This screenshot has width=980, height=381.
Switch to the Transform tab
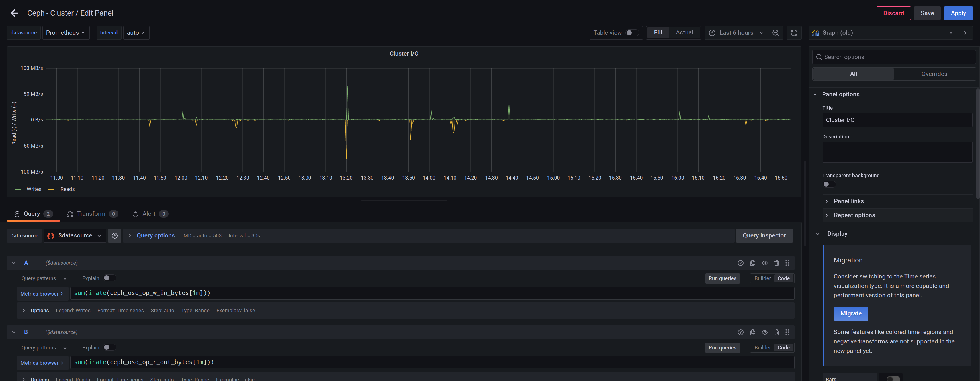[x=91, y=213]
